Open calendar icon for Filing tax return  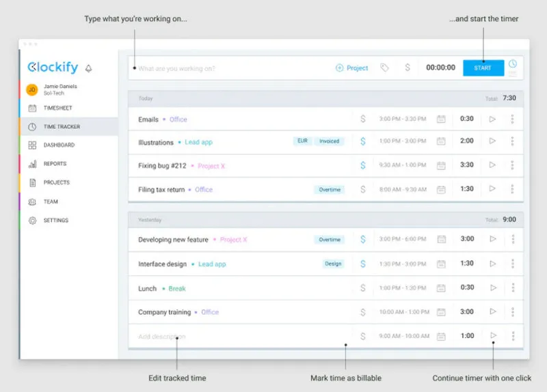(x=441, y=189)
